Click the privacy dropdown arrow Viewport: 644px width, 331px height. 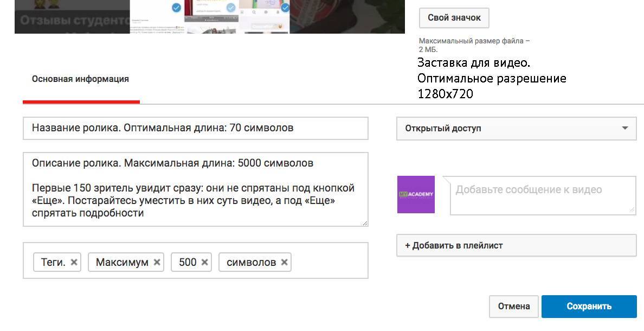(x=625, y=129)
